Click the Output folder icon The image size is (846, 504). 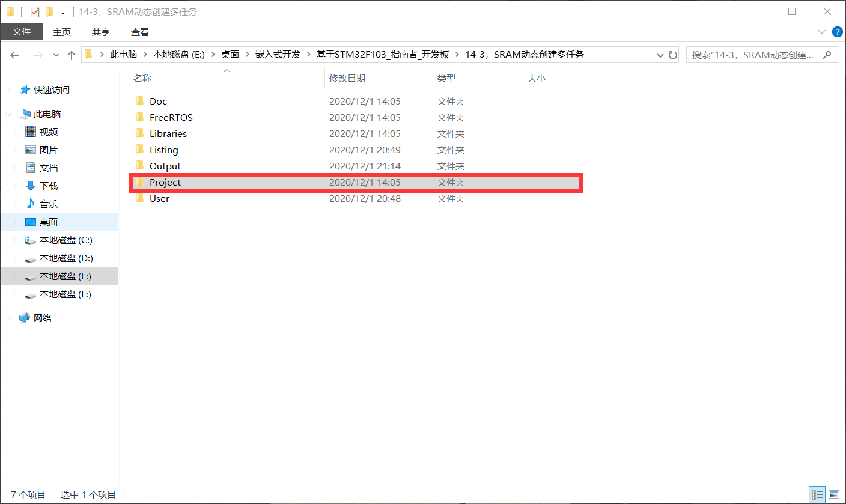coord(139,166)
